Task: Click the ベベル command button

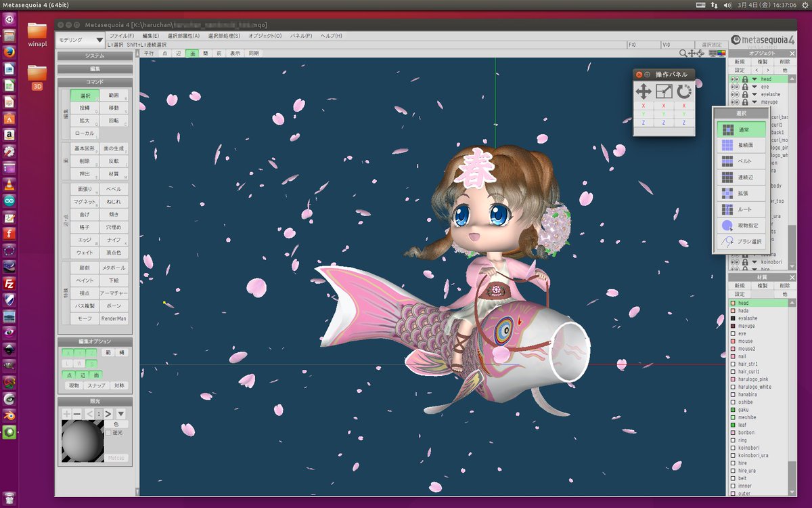Action: [114, 189]
